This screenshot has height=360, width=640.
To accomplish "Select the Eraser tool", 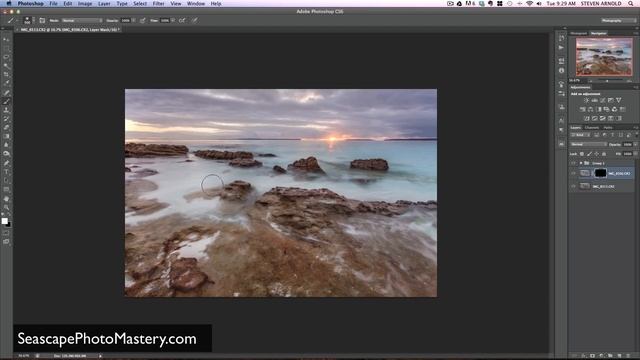I will 6,127.
